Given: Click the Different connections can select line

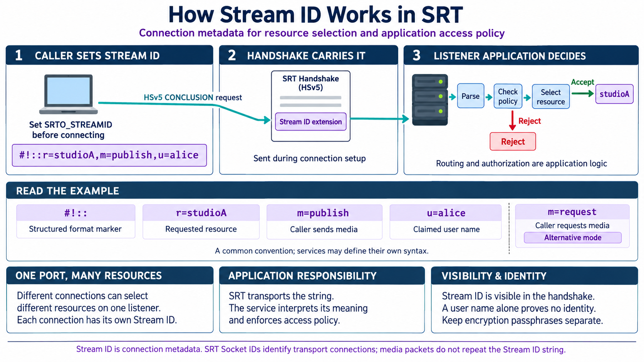Looking at the screenshot, I should click(x=82, y=296).
